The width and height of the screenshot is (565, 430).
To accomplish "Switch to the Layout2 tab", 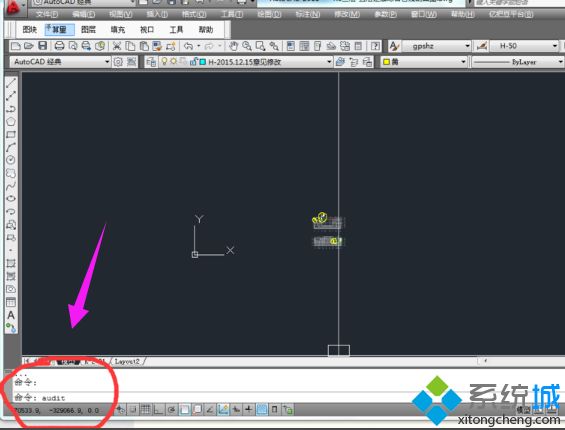I will pyautogui.click(x=127, y=361).
